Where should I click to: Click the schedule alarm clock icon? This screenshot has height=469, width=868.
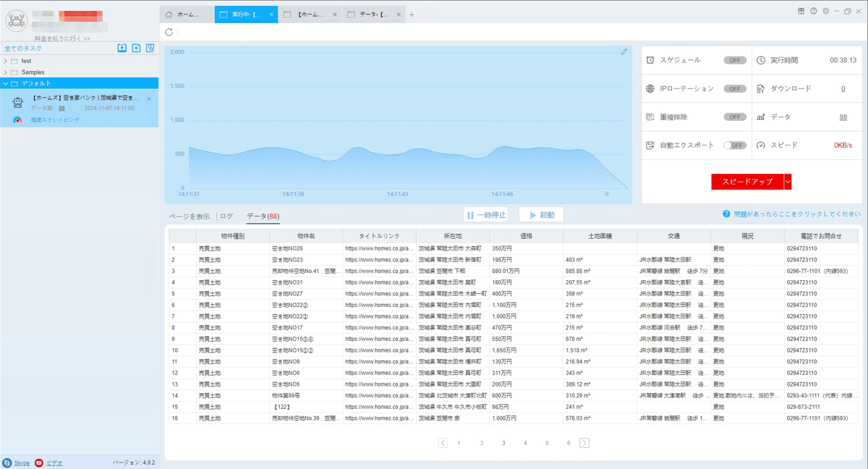click(x=651, y=60)
